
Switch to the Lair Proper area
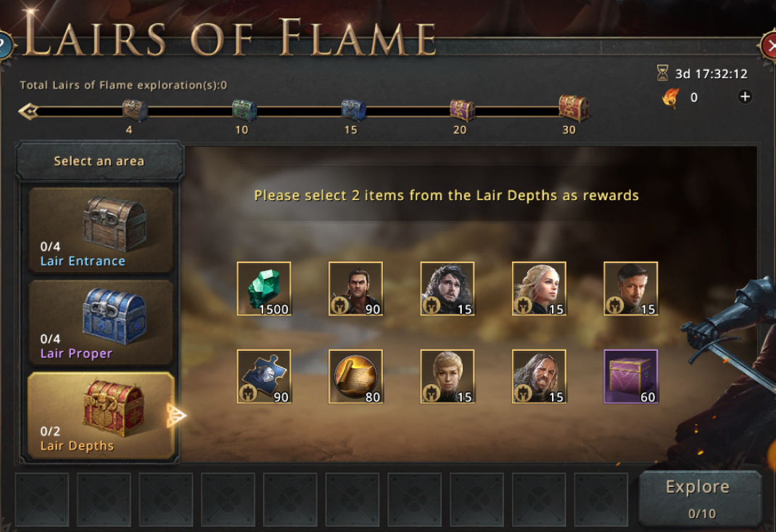pos(101,323)
